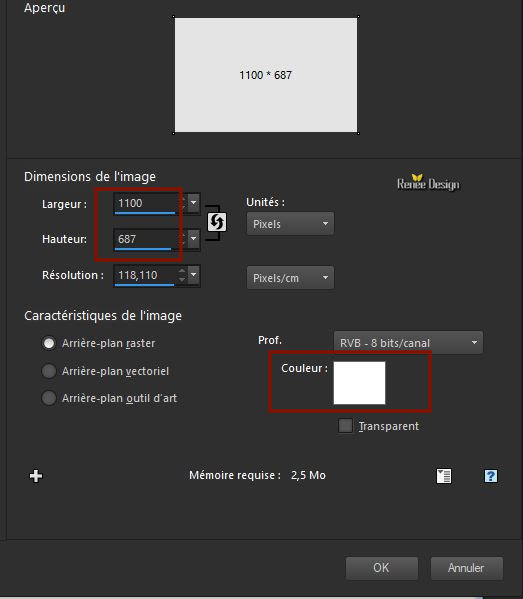Viewport: 523px width, 599px height.
Task: Open the presets list icon
Action: pos(444,476)
